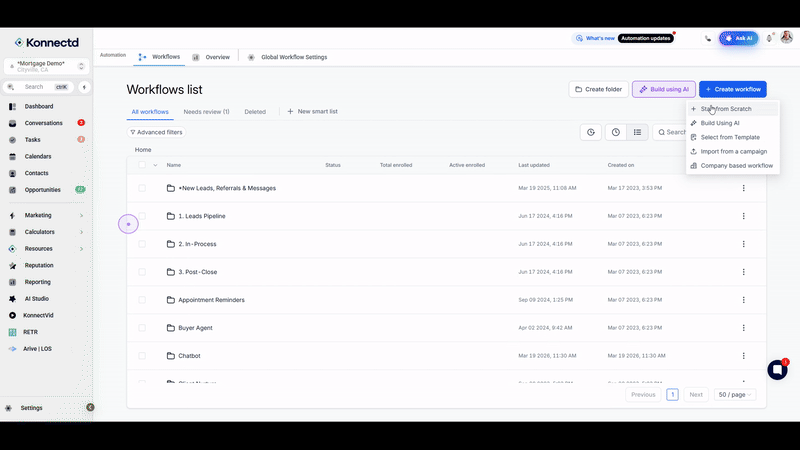This screenshot has width=800, height=450.
Task: Open the Appointment Reminders folder name
Action: tap(211, 300)
